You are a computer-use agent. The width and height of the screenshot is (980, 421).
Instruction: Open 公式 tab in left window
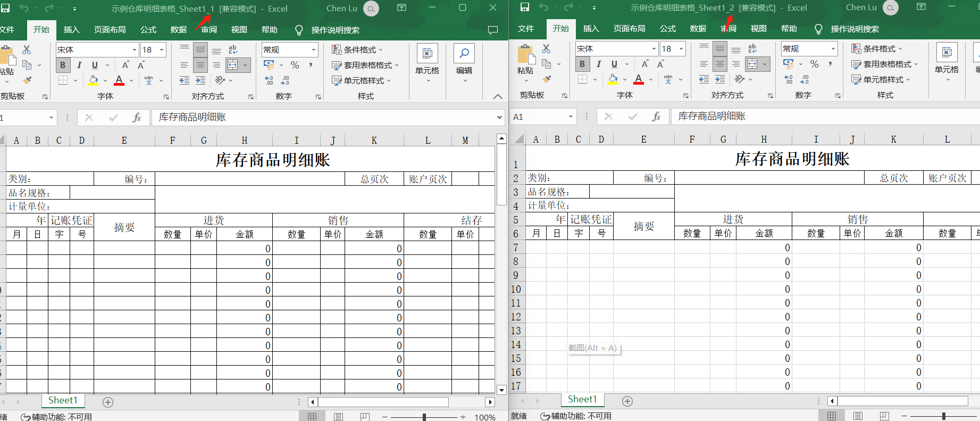point(148,30)
